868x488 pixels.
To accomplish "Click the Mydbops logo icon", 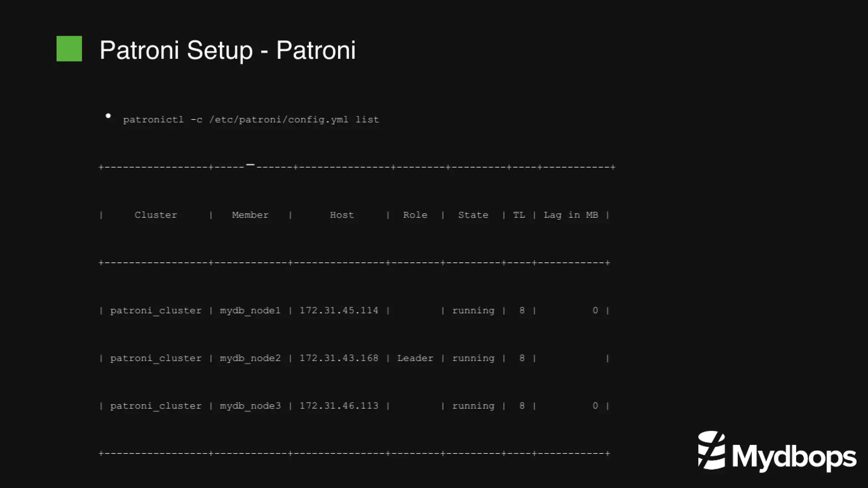I will click(x=712, y=450).
